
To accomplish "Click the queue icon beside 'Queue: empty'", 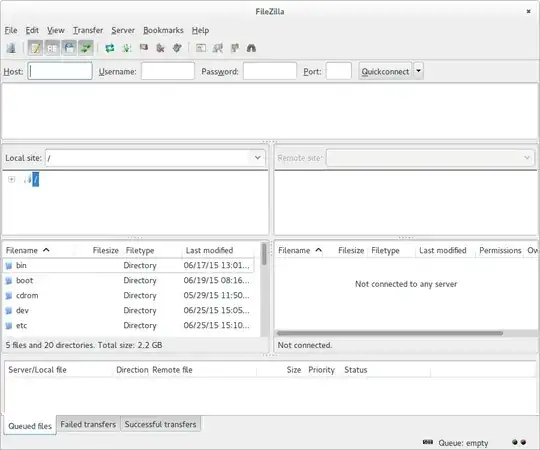I will click(x=428, y=442).
